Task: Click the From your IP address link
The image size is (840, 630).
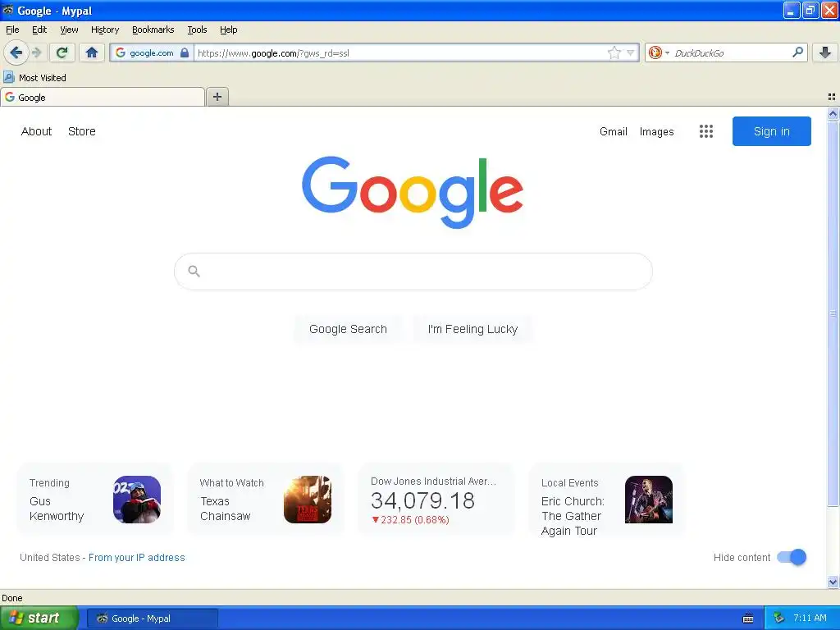Action: 137,557
